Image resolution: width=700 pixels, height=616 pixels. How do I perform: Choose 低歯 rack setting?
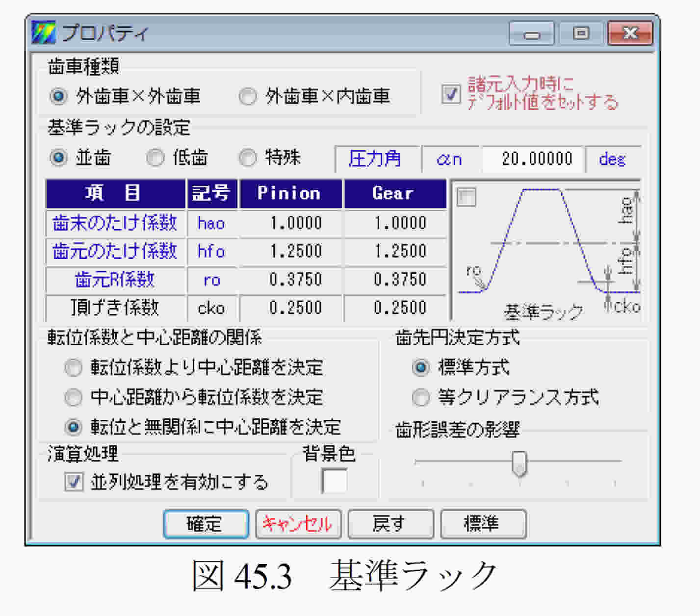click(156, 158)
